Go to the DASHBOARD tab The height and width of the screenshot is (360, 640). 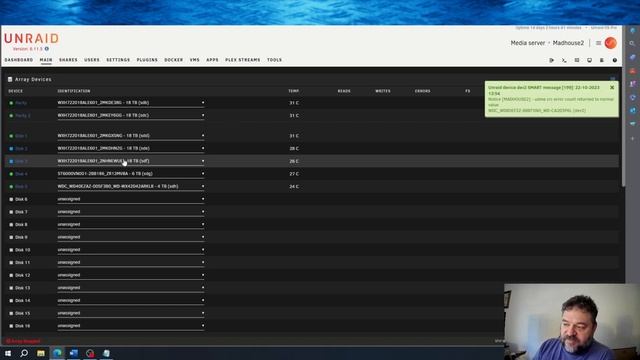click(19, 60)
